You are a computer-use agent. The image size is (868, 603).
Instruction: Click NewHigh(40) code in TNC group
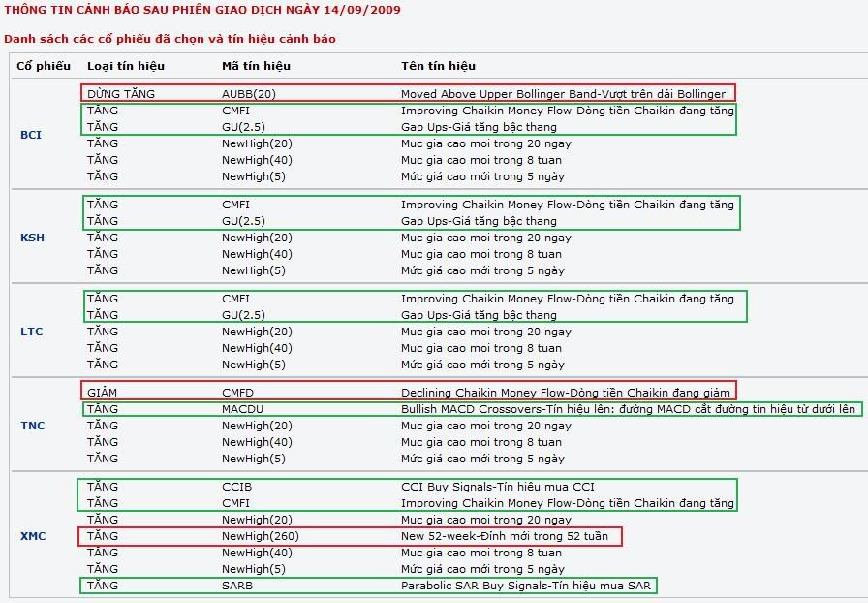257,442
